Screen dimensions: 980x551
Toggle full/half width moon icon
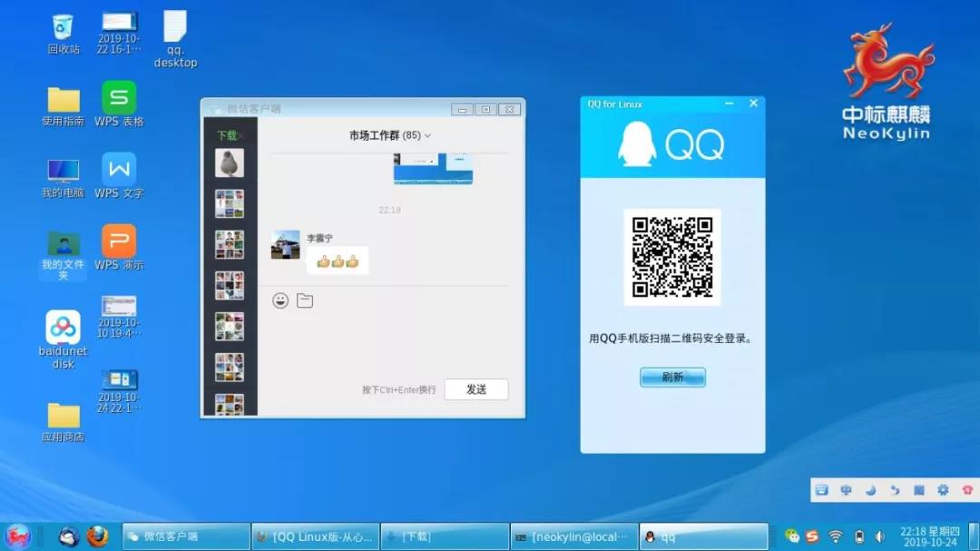point(870,489)
